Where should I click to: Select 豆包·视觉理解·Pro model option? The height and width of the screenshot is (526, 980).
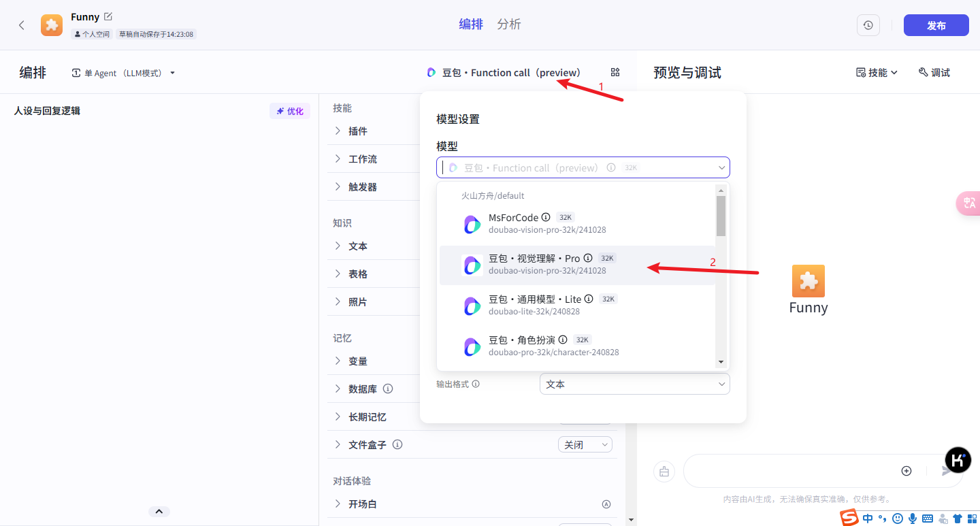pos(577,265)
